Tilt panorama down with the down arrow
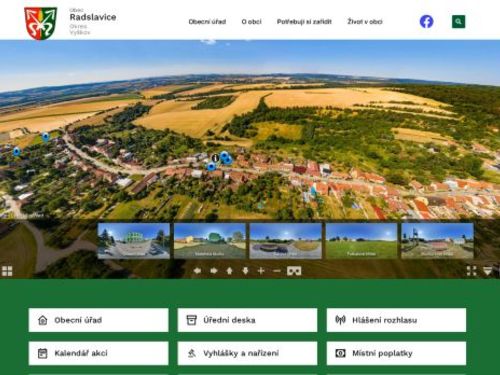500x375 pixels. [x=245, y=271]
